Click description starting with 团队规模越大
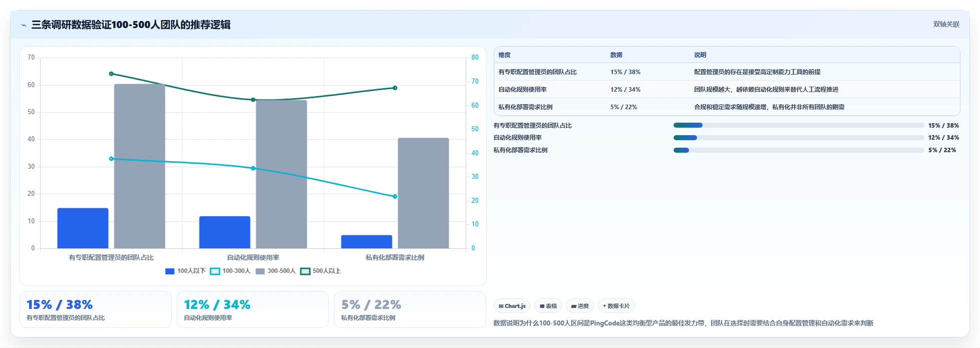The width and height of the screenshot is (980, 348). [x=766, y=90]
